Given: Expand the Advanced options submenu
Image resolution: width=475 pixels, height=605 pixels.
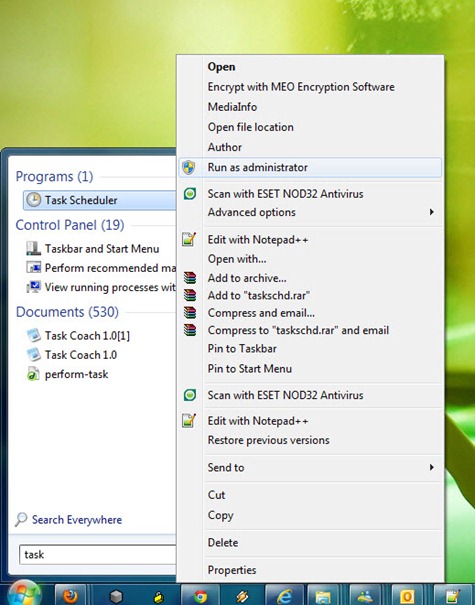Looking at the screenshot, I should [x=310, y=212].
